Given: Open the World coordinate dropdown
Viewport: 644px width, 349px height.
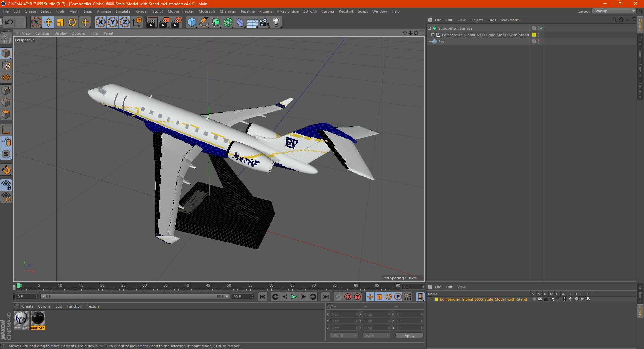Looking at the screenshot, I should [344, 336].
